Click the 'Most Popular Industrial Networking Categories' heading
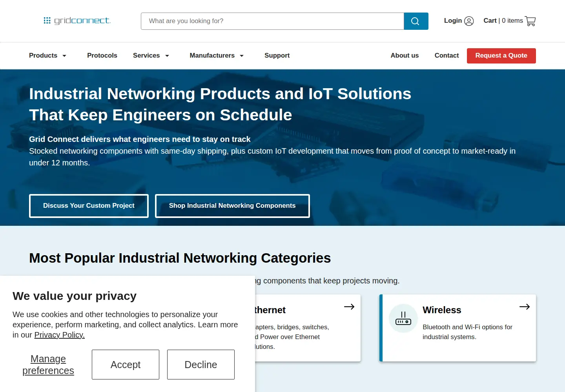The height and width of the screenshot is (392, 565). (180, 258)
